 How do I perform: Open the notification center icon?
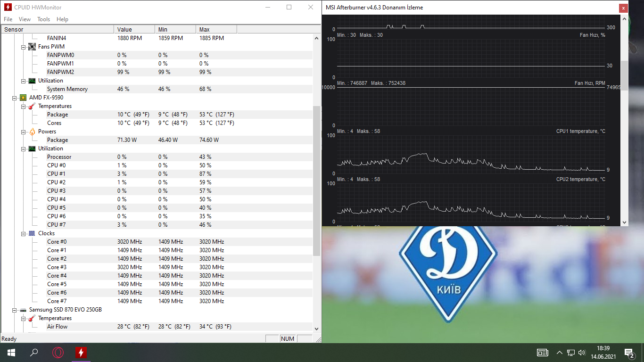629,353
